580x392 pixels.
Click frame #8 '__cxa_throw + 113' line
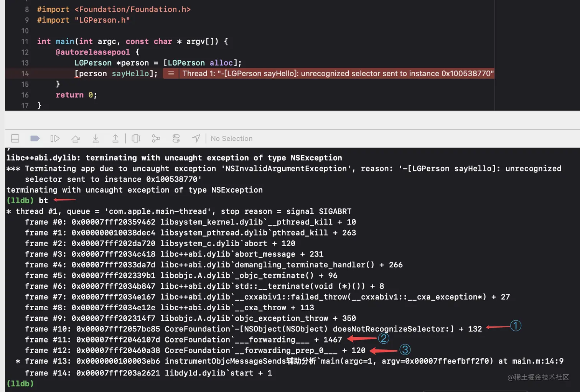(x=170, y=308)
